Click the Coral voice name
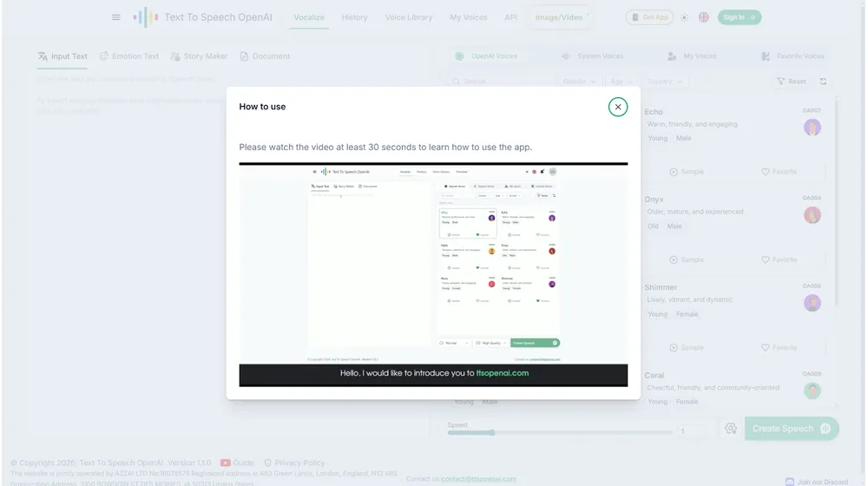Viewport: 868px width, 486px height. (654, 375)
